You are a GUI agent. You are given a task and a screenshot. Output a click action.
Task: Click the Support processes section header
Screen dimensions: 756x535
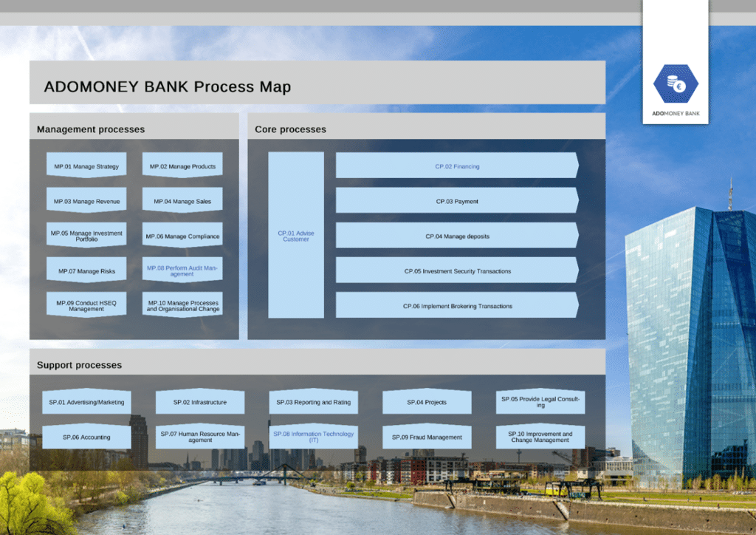79,365
